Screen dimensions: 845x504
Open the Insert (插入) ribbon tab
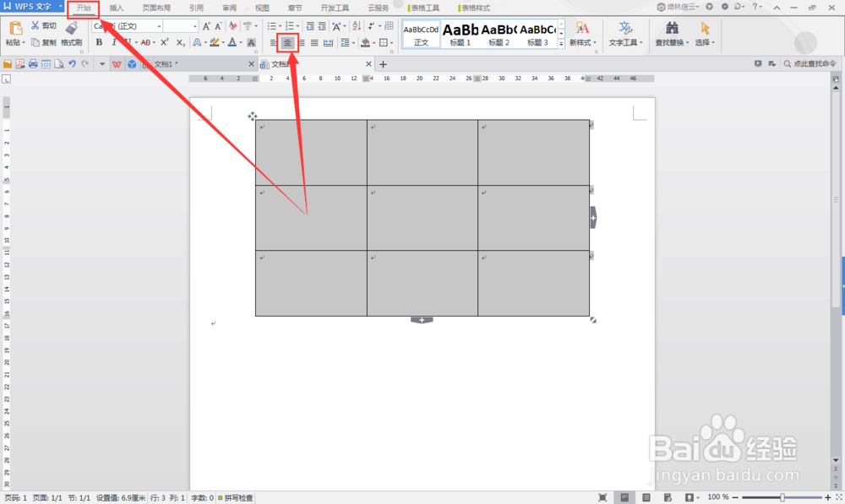coord(117,8)
